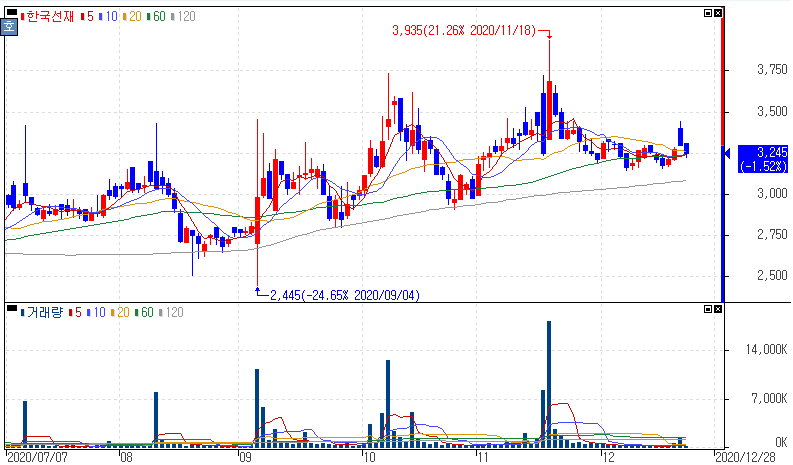Click the blue current-price triangle marker
This screenshot has height=465, width=793.
pos(727,153)
